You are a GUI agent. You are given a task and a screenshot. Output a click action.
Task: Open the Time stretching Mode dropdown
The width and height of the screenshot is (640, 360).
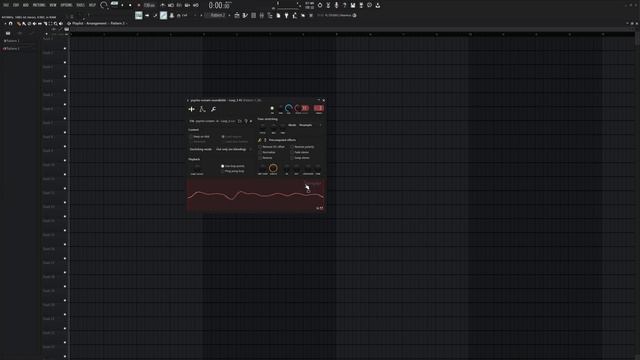(x=310, y=125)
